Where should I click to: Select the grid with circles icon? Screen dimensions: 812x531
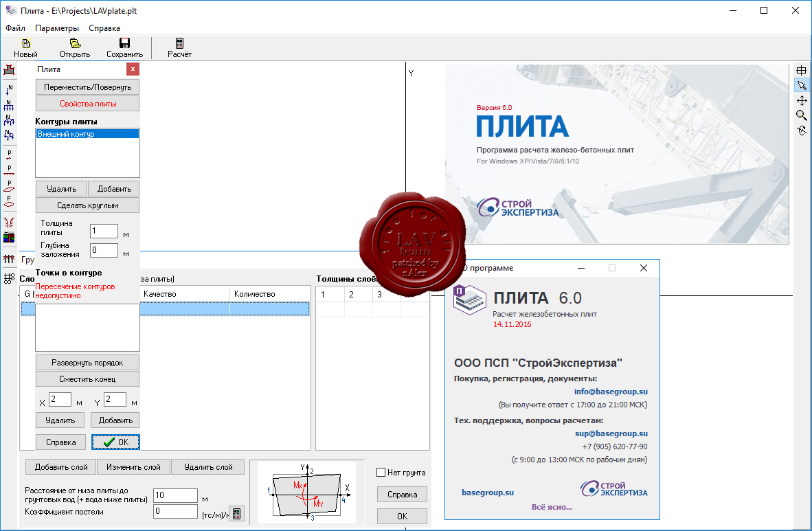coord(9,279)
